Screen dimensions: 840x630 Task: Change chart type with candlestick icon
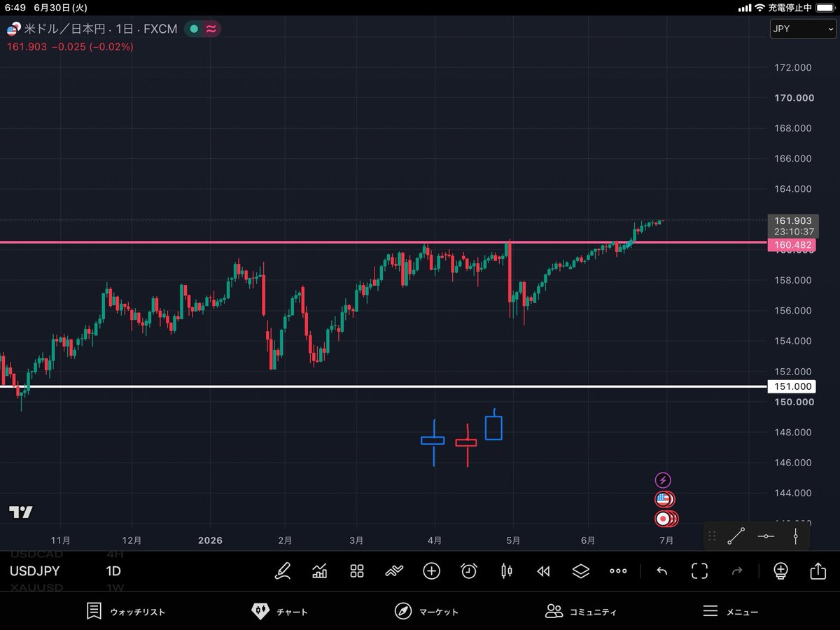506,570
